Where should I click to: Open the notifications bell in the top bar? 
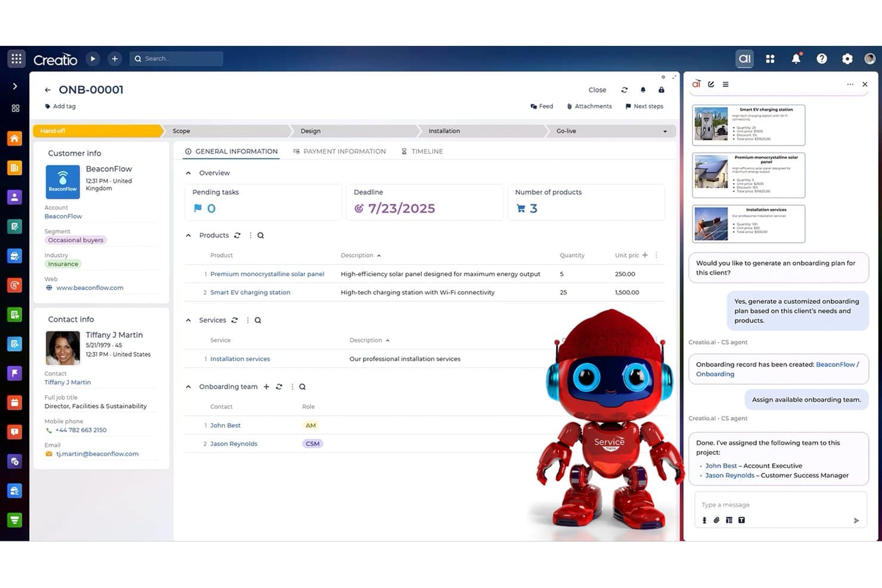796,58
